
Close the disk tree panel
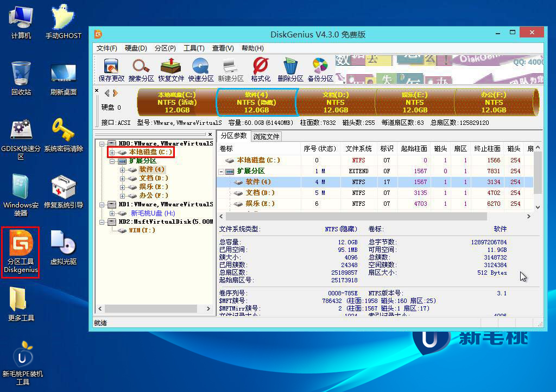[x=210, y=134]
